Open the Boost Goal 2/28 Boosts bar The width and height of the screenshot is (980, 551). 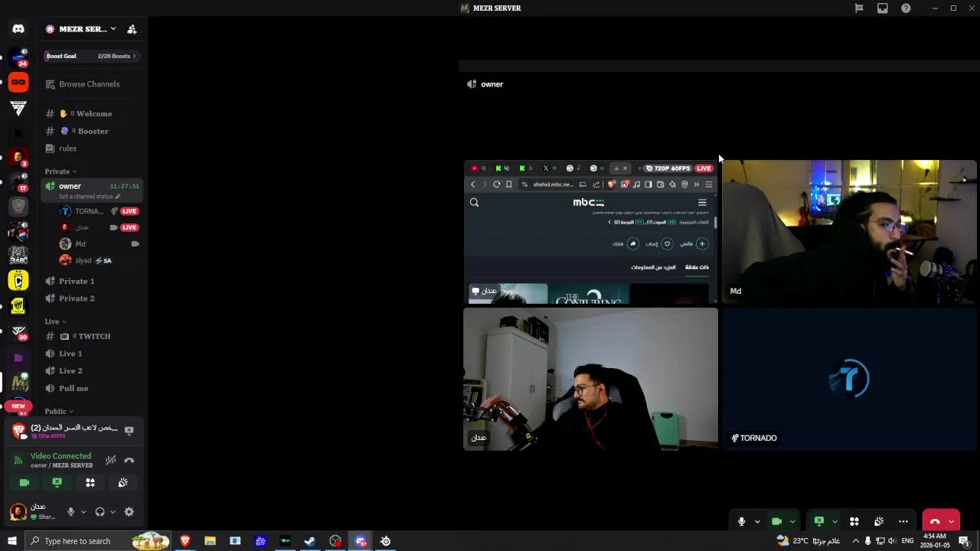(x=92, y=56)
